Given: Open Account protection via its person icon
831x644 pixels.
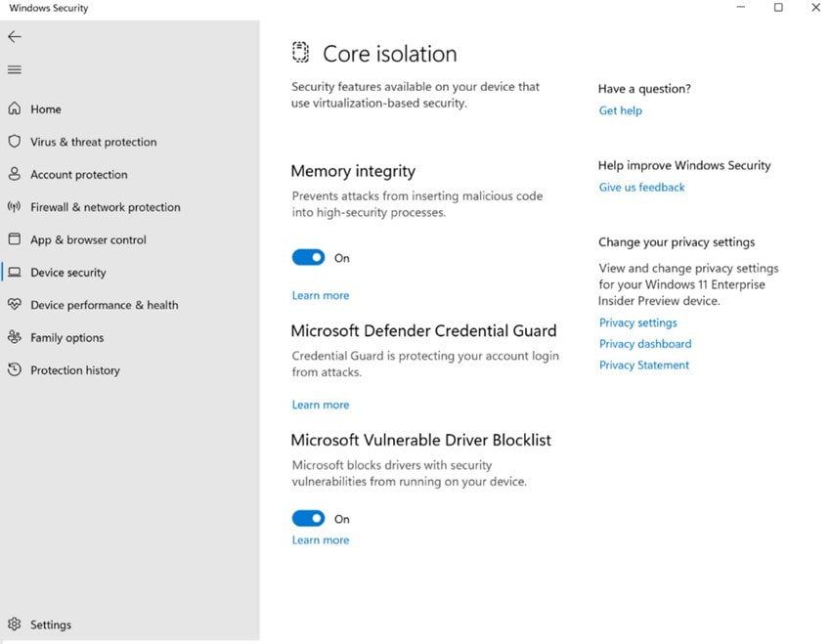Looking at the screenshot, I should coord(16,174).
